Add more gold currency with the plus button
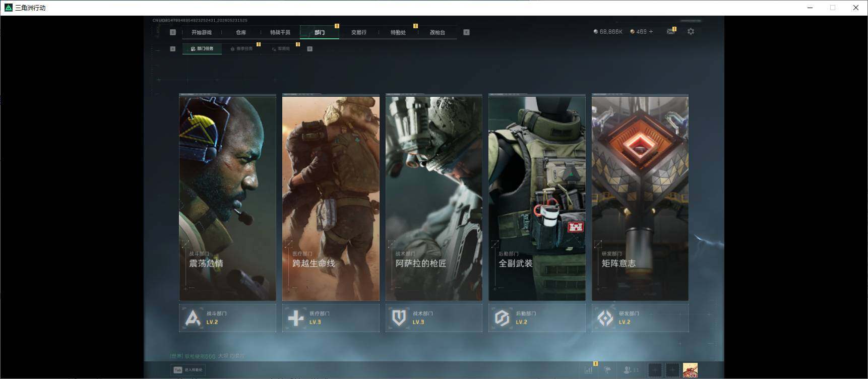Screen dimensions: 868x379 coord(651,32)
